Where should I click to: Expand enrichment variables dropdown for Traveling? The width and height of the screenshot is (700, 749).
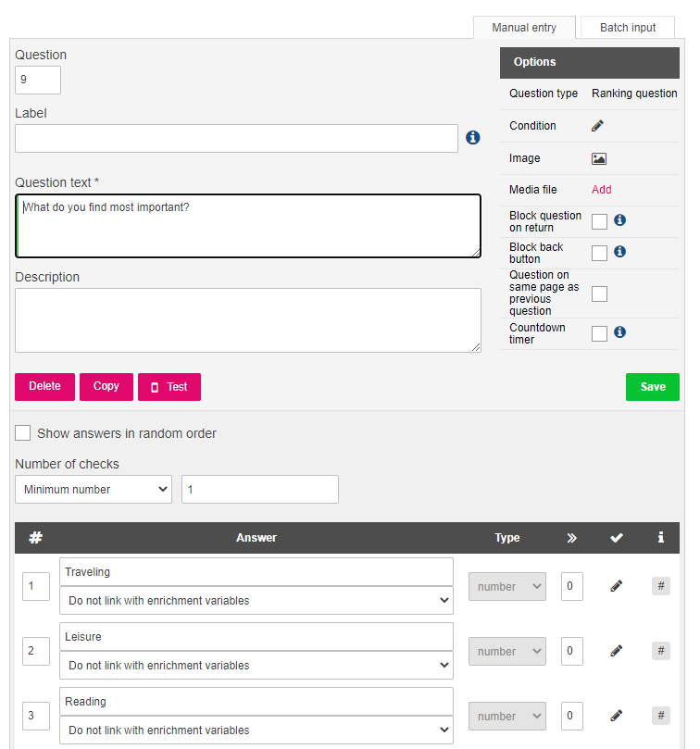pos(256,601)
